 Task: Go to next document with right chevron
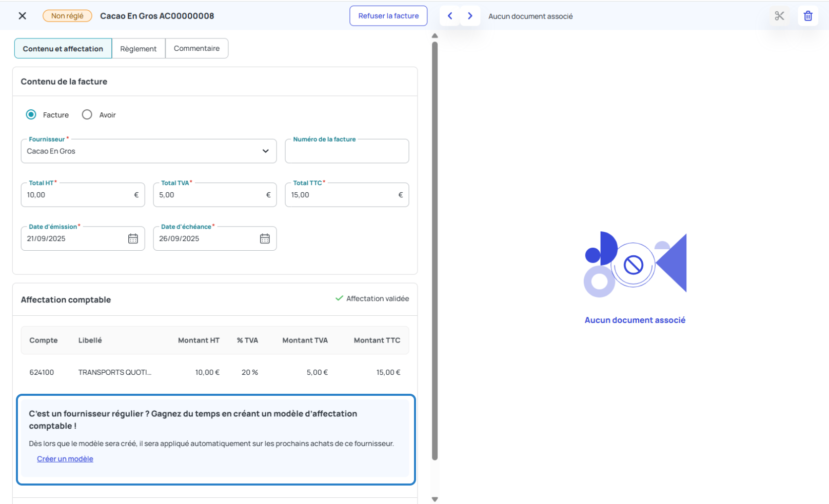470,16
